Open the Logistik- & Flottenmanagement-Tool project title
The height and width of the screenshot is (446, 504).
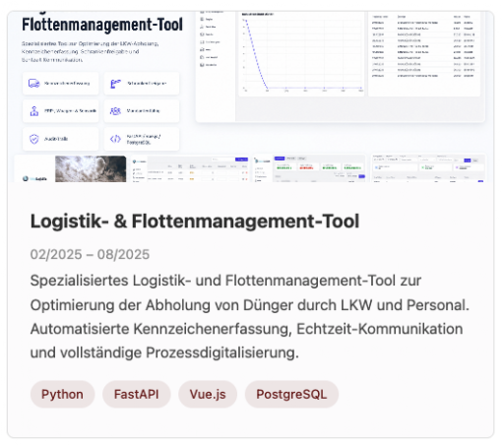[195, 222]
